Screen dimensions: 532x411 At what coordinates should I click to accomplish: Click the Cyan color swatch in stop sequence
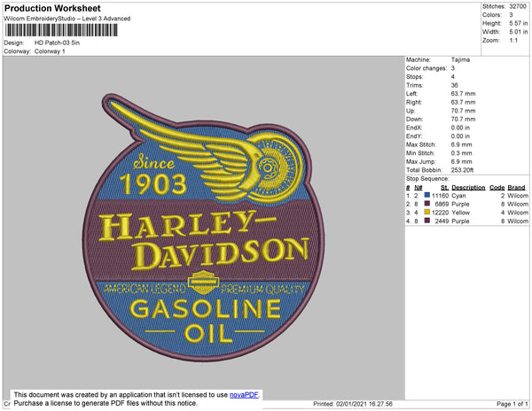tap(427, 195)
